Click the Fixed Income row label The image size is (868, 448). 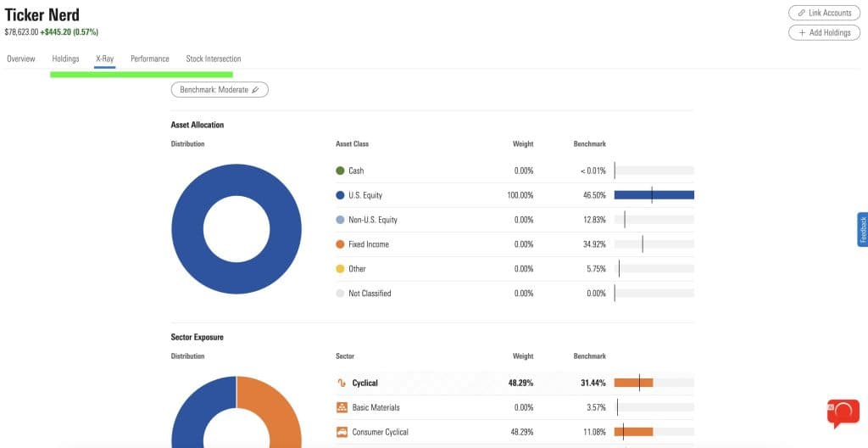click(369, 244)
